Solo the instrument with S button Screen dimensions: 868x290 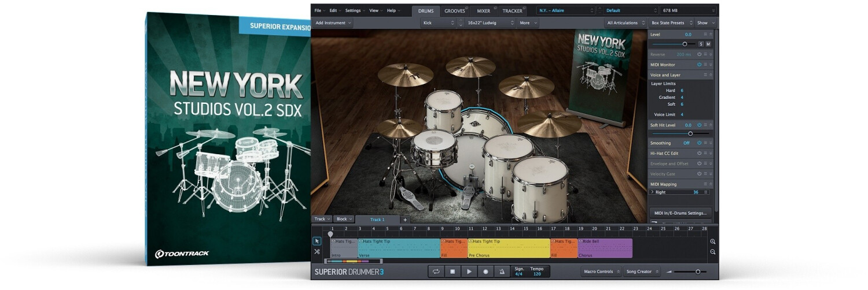pos(701,44)
